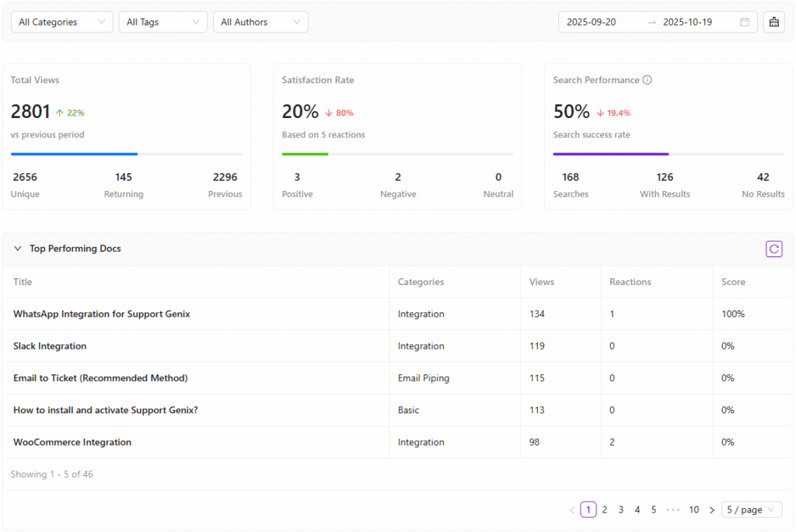
Task: Open WhatsApp Integration for Support Genix doc
Action: (x=102, y=314)
